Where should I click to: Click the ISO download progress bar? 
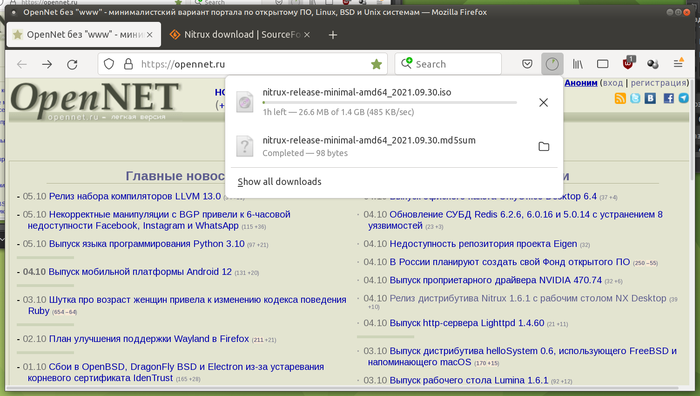tap(390, 103)
